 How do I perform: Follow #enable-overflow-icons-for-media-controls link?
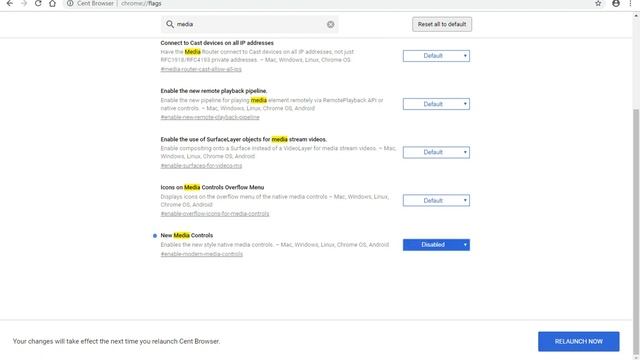pyautogui.click(x=215, y=214)
